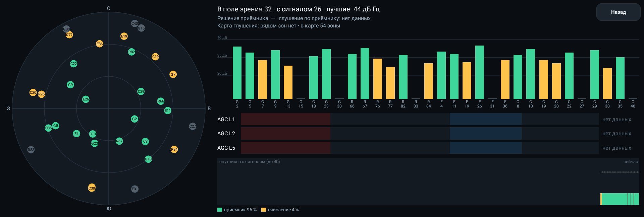Click the G 5 signal strength bar
This screenshot has width=644, height=217.
(x=250, y=76)
